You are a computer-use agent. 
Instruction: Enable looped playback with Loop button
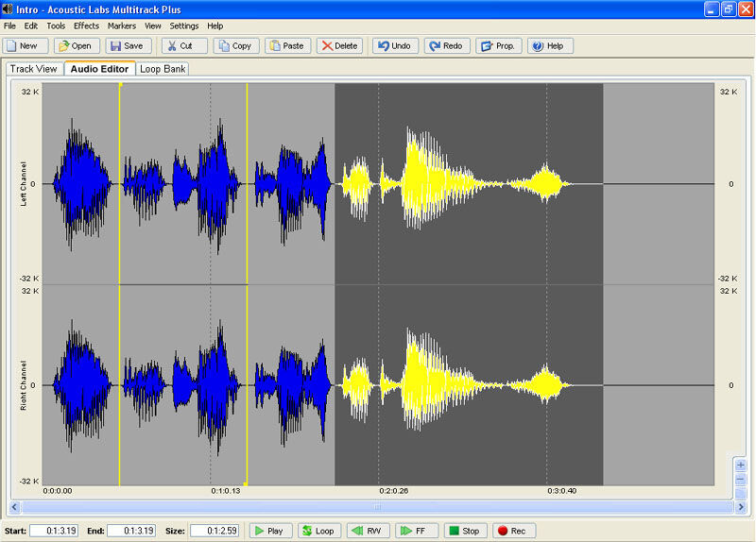319,531
